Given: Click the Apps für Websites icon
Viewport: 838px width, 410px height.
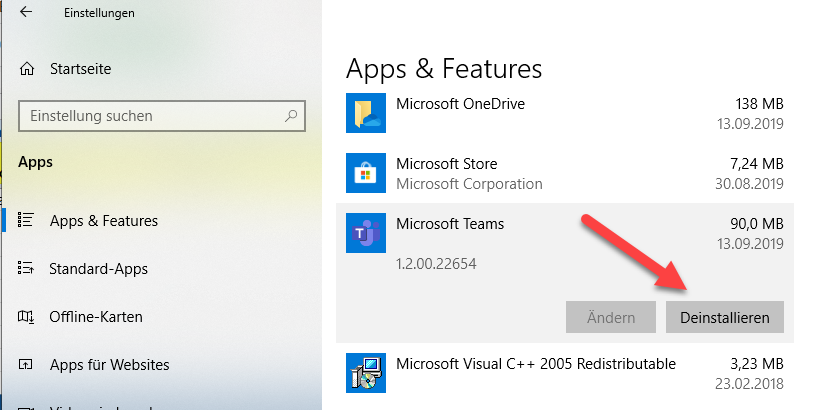Looking at the screenshot, I should [x=27, y=365].
